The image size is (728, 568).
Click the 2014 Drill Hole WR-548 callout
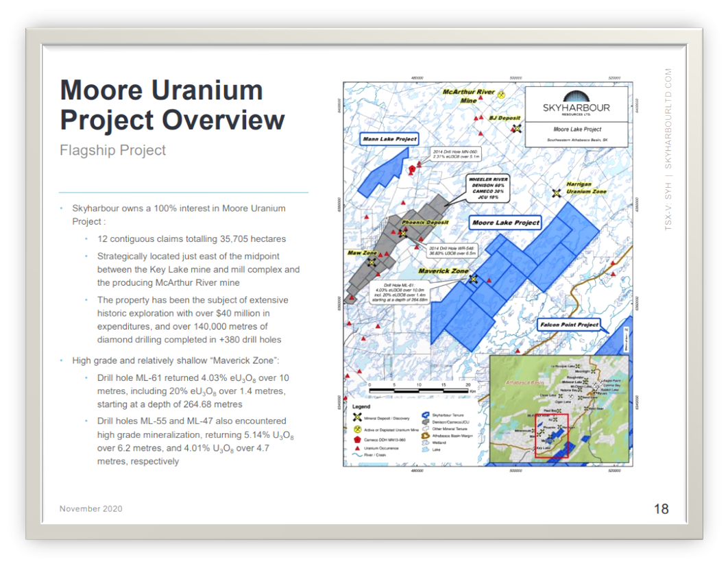pos(451,251)
